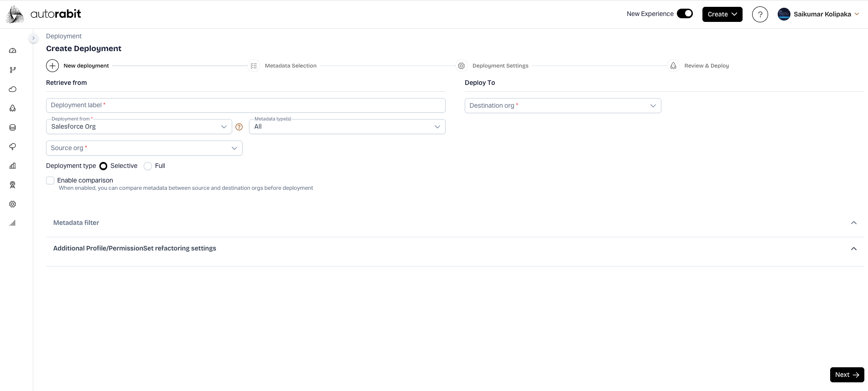Open the settings gear icon in sidebar

[13, 204]
